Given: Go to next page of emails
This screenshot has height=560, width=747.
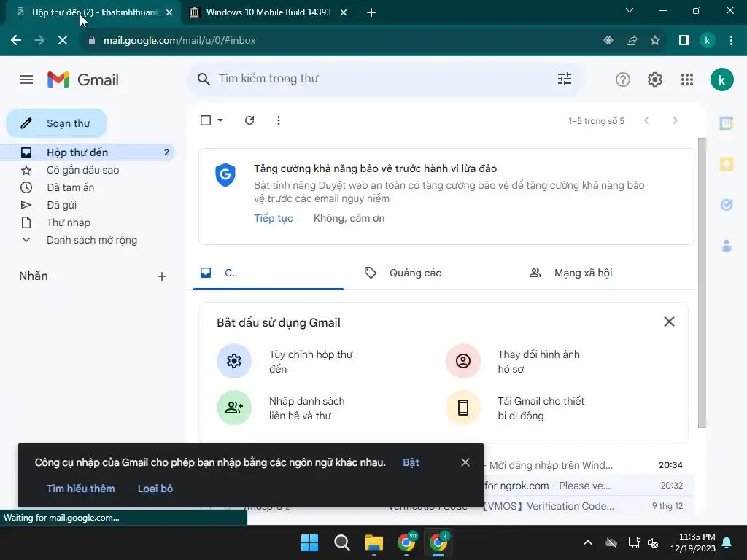Looking at the screenshot, I should click(675, 120).
